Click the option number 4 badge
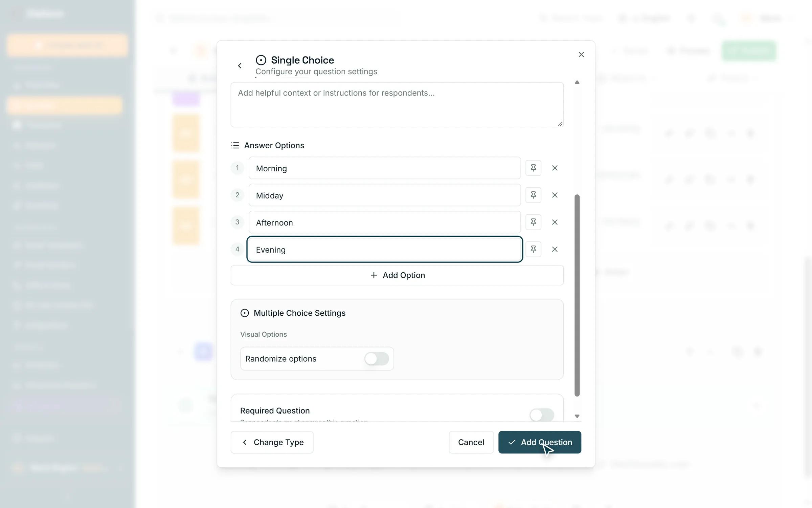Viewport: 812px width, 508px height. [x=238, y=249]
